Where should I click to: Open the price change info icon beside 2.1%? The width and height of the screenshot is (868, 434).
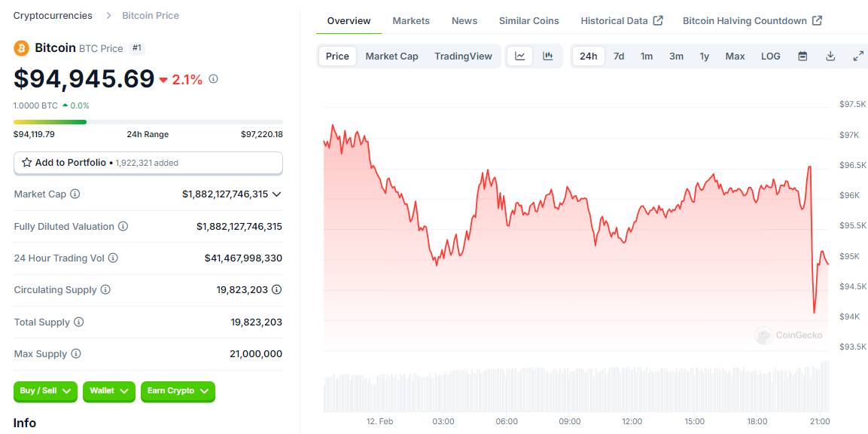tap(213, 79)
